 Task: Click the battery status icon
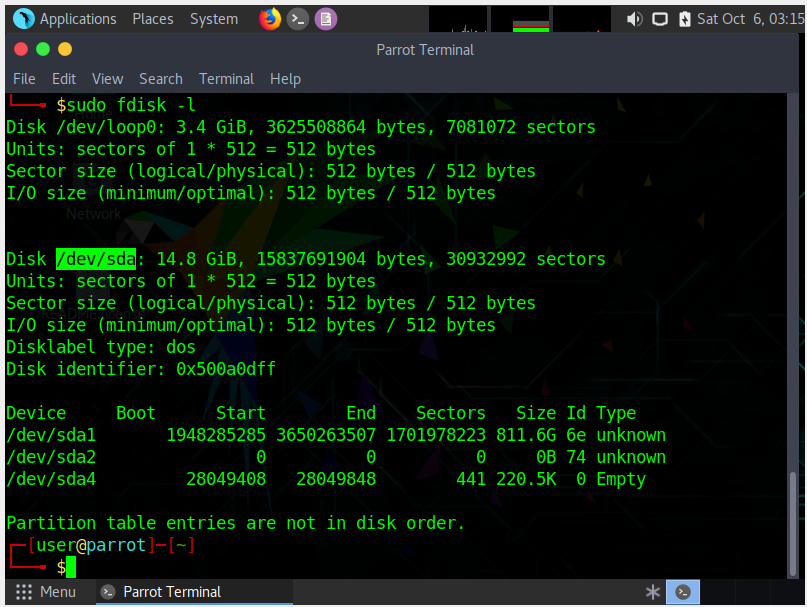[685, 19]
